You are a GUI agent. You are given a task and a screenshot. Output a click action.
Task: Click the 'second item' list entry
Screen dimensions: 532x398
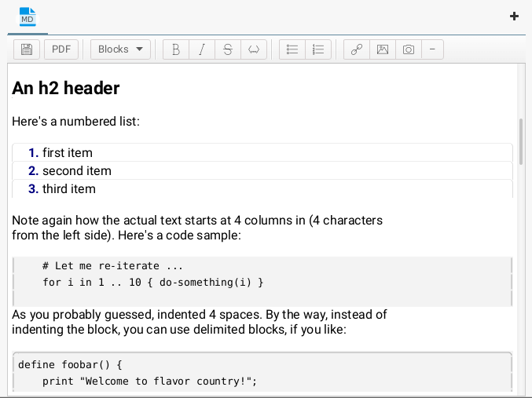[76, 170]
